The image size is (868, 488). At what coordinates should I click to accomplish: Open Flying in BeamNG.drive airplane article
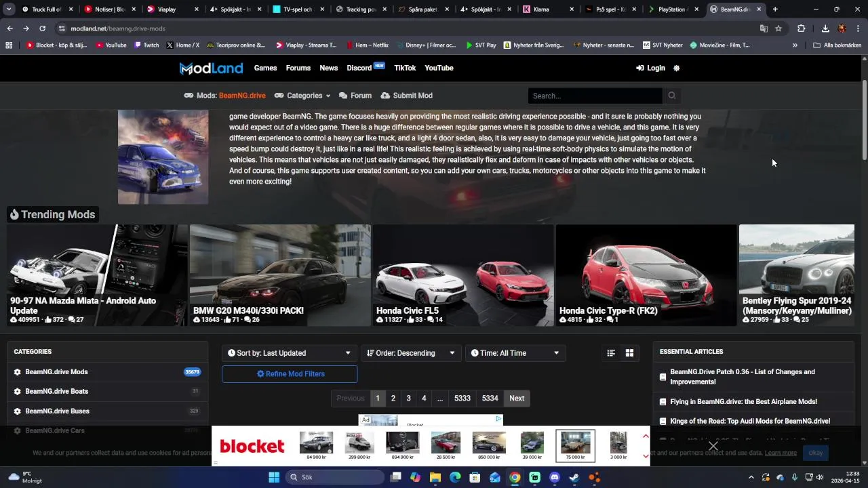743,402
